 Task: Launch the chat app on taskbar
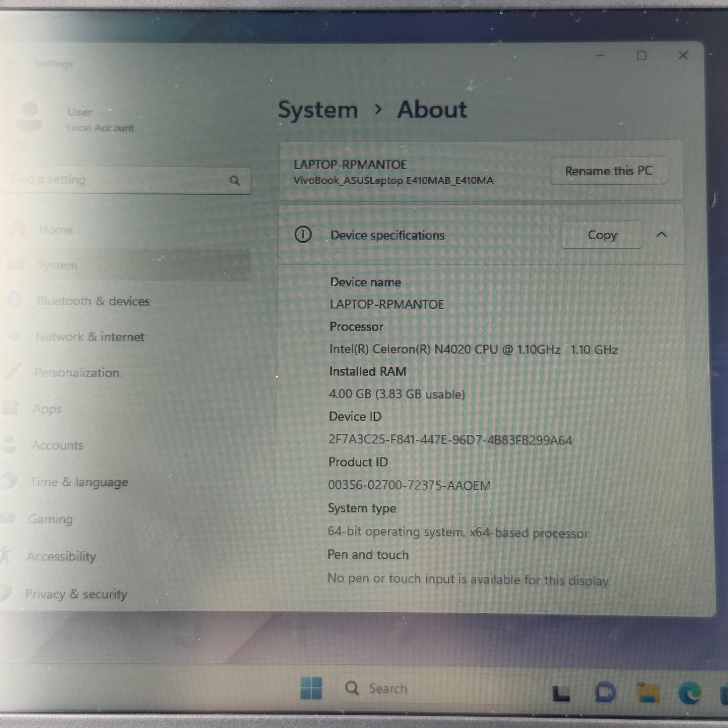click(x=605, y=693)
